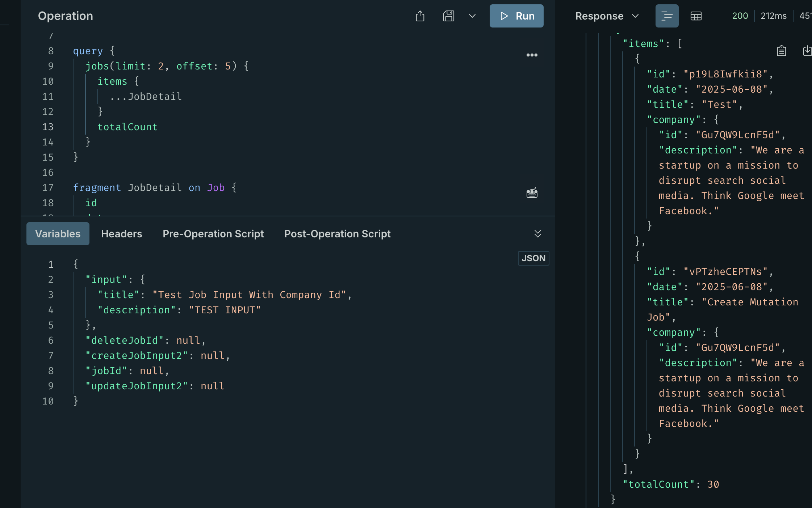Open the Headers tab
Image resolution: width=812 pixels, height=508 pixels.
click(x=121, y=234)
